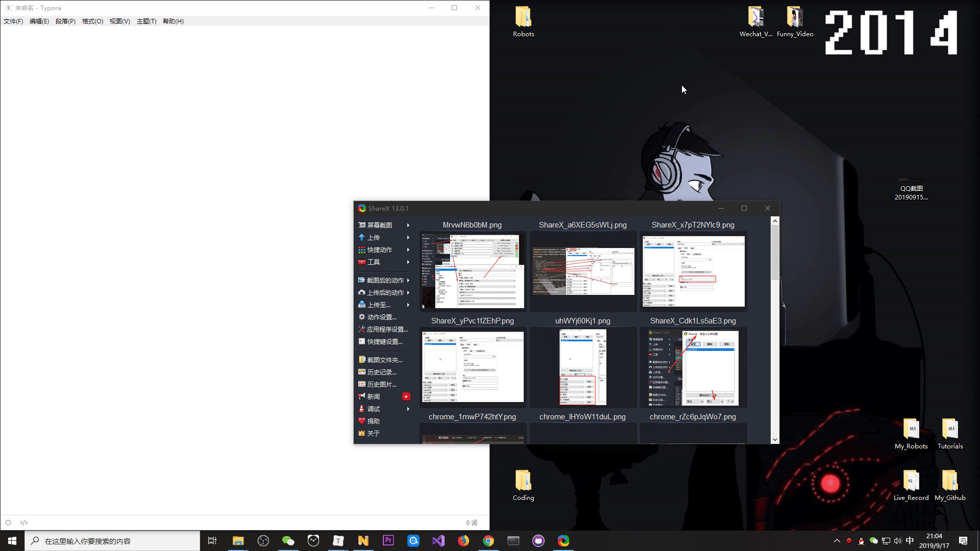Click the ShareX 屏幕截图 capture icon
Image resolution: width=980 pixels, height=551 pixels.
tap(362, 225)
